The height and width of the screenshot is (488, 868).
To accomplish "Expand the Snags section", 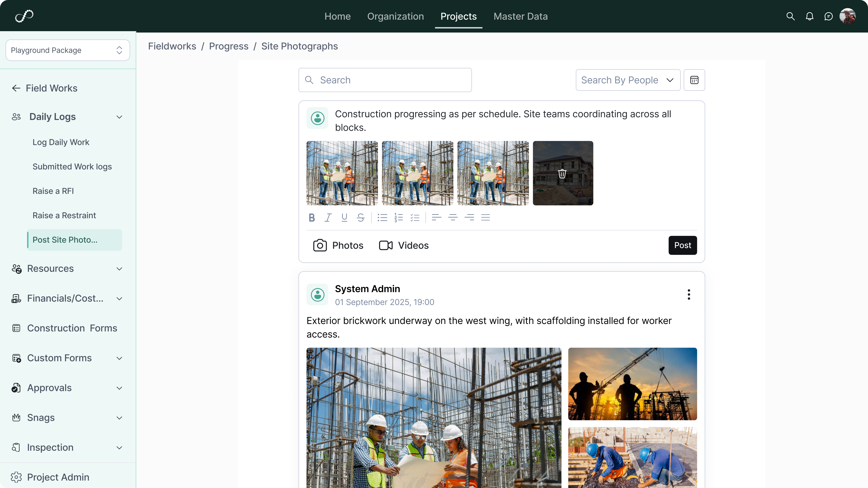I will [x=119, y=418].
